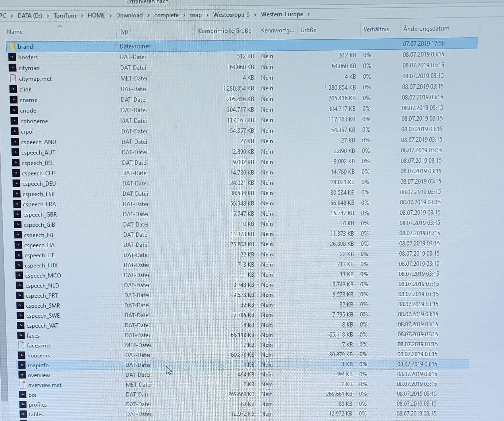The width and height of the screenshot is (504, 421).
Task: Navigate to Westeuropa-3 in address bar
Action: point(231,15)
